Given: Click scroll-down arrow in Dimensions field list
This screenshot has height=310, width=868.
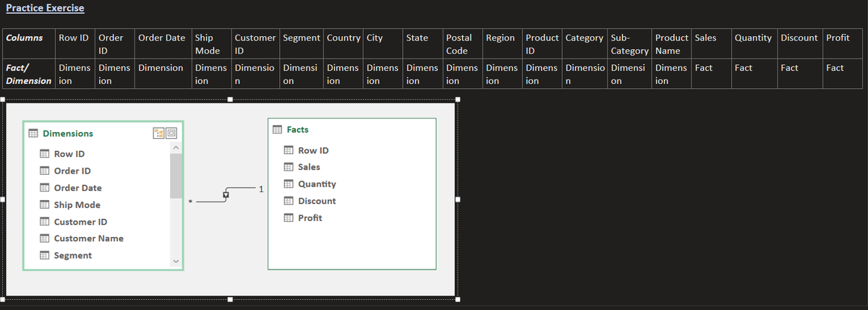Looking at the screenshot, I should (175, 262).
